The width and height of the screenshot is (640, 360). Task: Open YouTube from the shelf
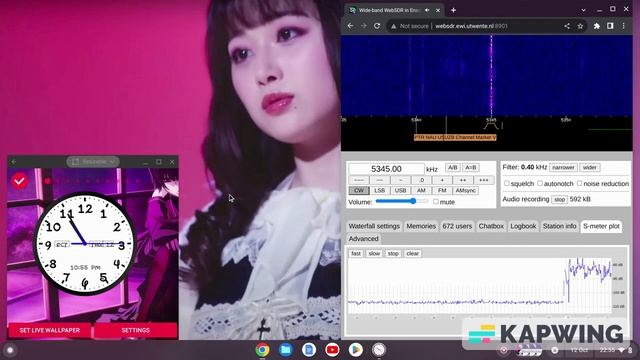click(332, 350)
